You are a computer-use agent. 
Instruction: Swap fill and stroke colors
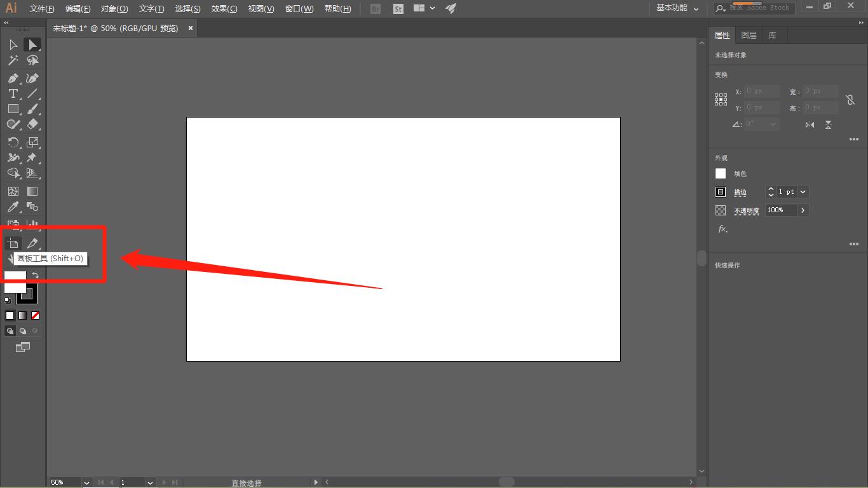[36, 276]
